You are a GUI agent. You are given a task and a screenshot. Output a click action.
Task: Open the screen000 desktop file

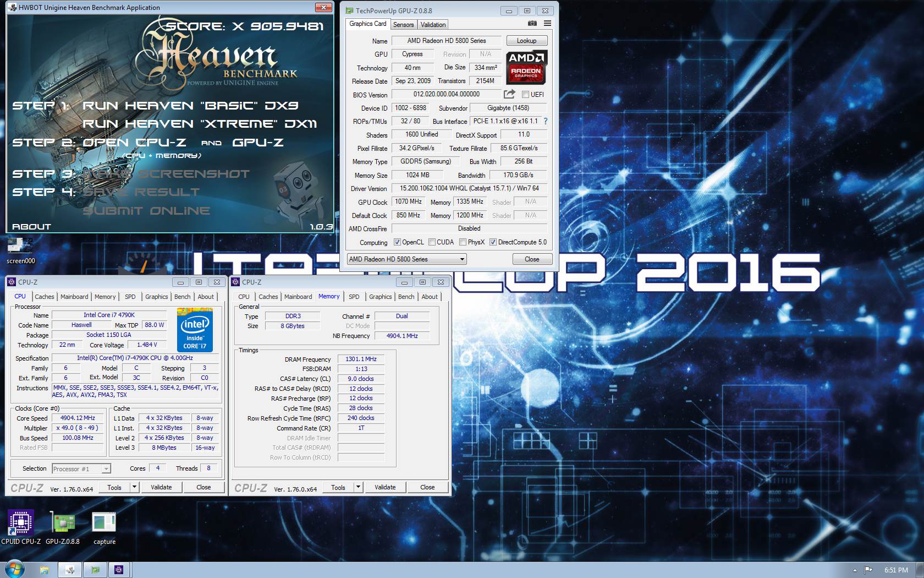pos(20,250)
